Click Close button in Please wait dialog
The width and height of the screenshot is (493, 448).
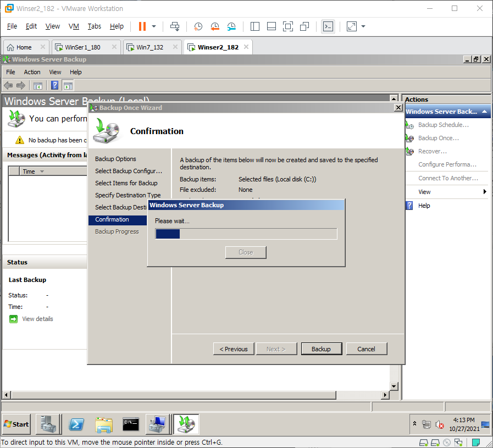(246, 252)
